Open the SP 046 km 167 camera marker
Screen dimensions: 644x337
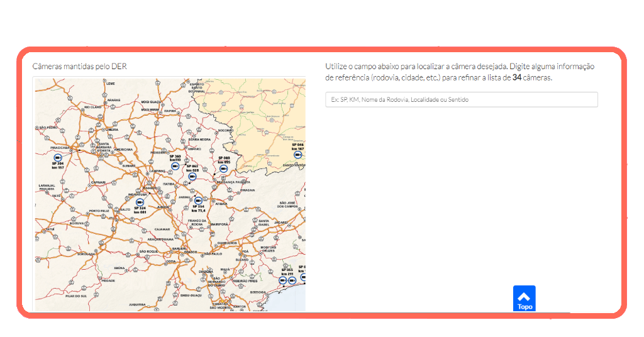click(x=297, y=155)
